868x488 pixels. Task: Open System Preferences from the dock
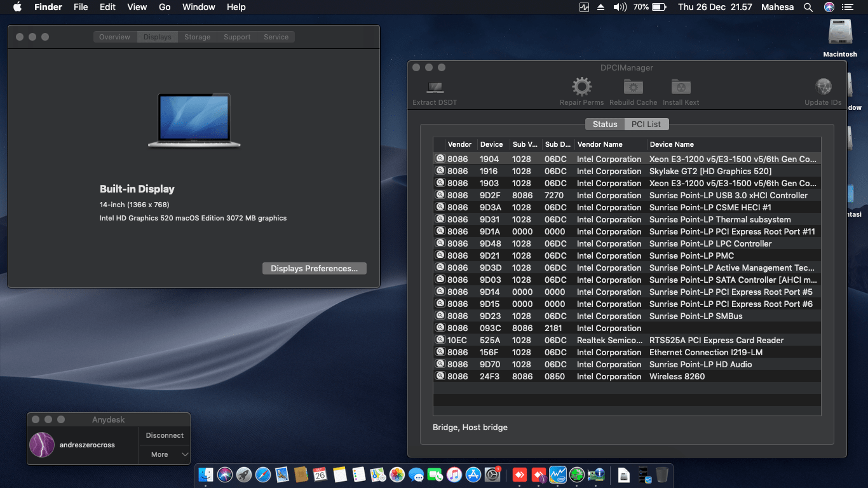[x=492, y=474]
